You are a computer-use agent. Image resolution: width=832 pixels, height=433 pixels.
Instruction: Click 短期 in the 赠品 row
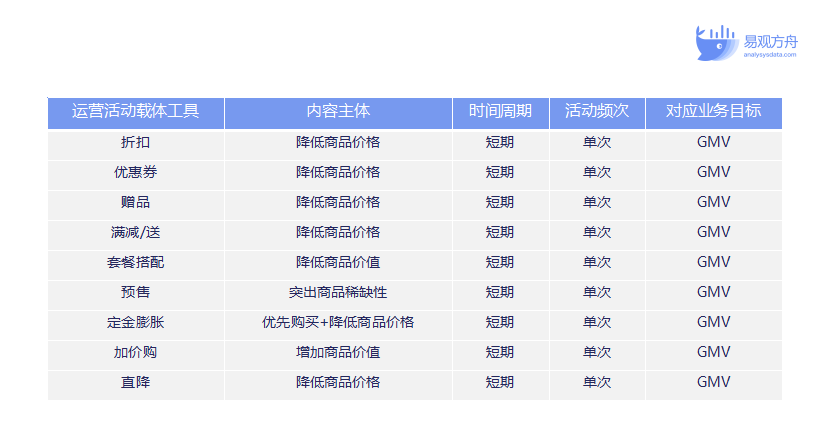pyautogui.click(x=500, y=202)
